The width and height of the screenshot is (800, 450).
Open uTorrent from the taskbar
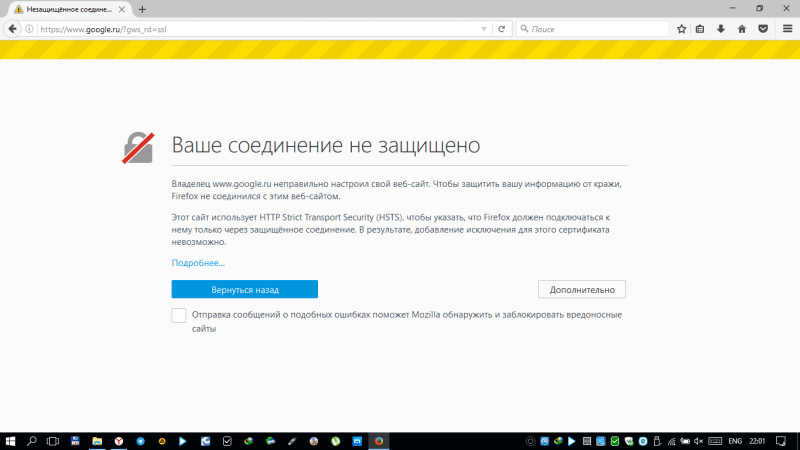335,441
